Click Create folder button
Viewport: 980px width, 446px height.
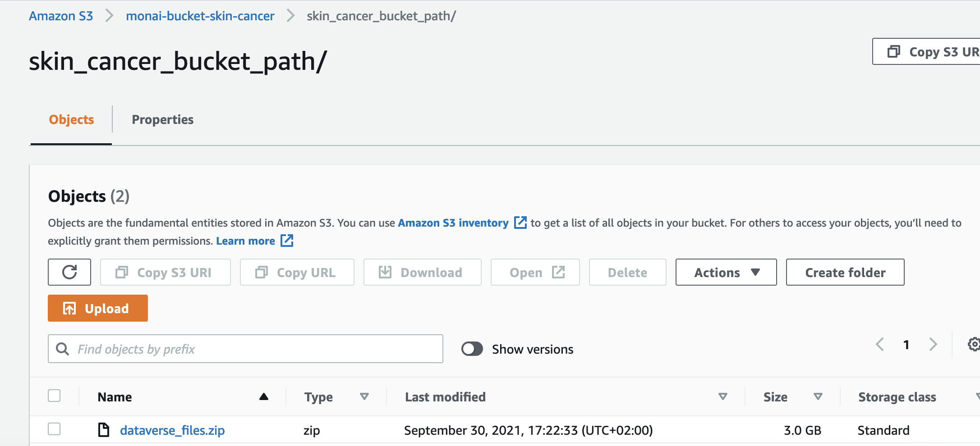click(845, 272)
